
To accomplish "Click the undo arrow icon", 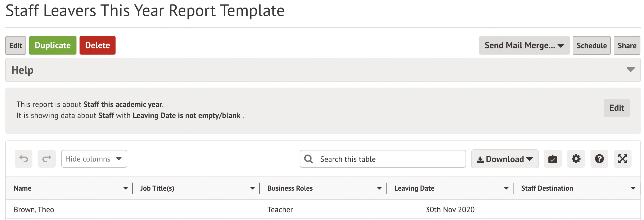I will click(x=24, y=159).
